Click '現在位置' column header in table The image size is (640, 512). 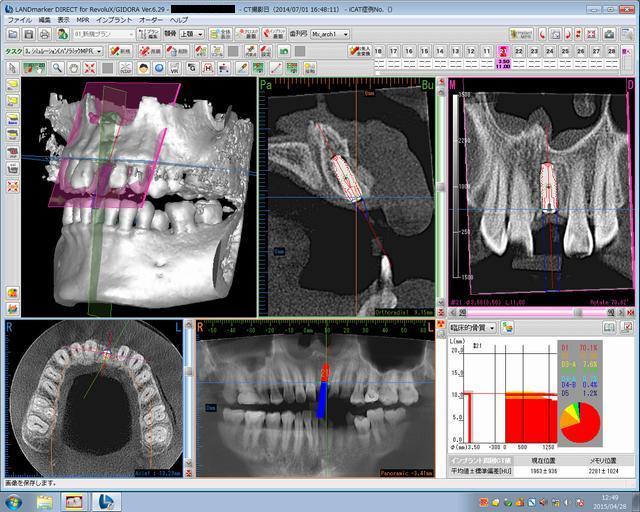(542, 461)
